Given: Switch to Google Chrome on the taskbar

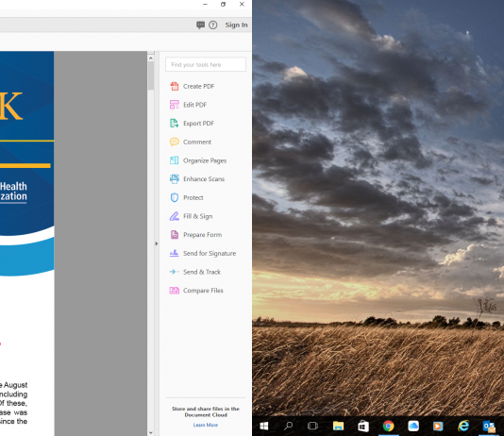Looking at the screenshot, I should 388,426.
